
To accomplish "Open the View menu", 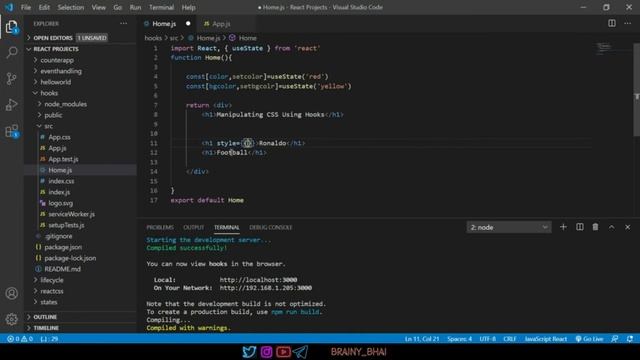I will pyautogui.click(x=98, y=7).
